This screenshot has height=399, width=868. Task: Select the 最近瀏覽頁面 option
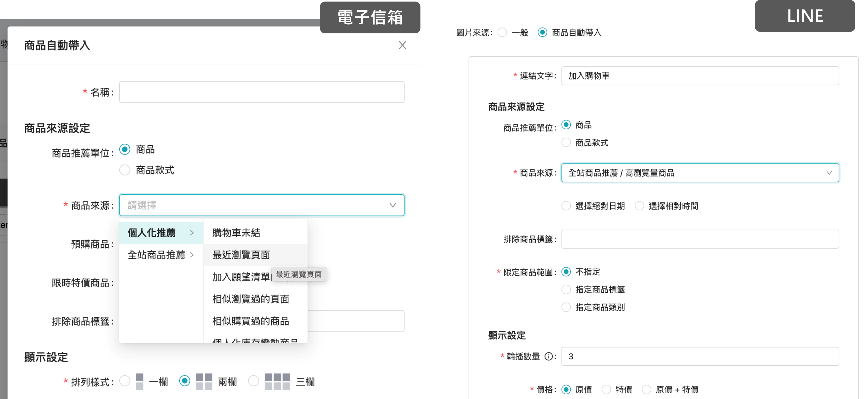tap(241, 255)
